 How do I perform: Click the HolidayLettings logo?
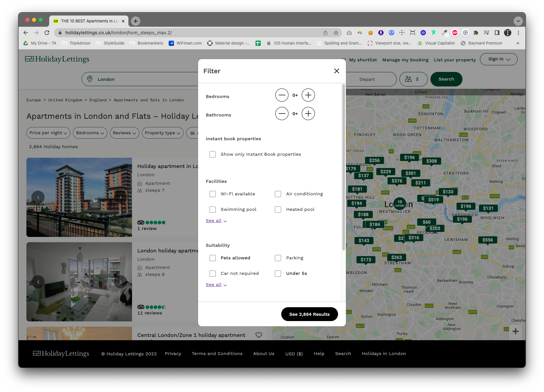point(57,59)
